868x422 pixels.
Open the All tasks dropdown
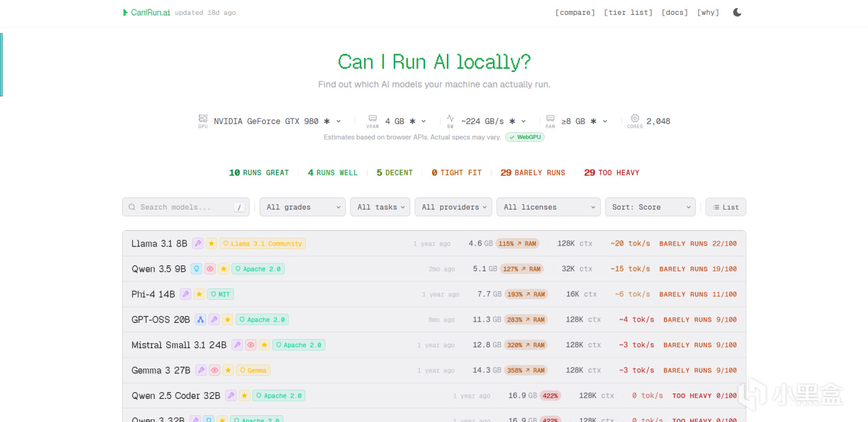pyautogui.click(x=380, y=207)
